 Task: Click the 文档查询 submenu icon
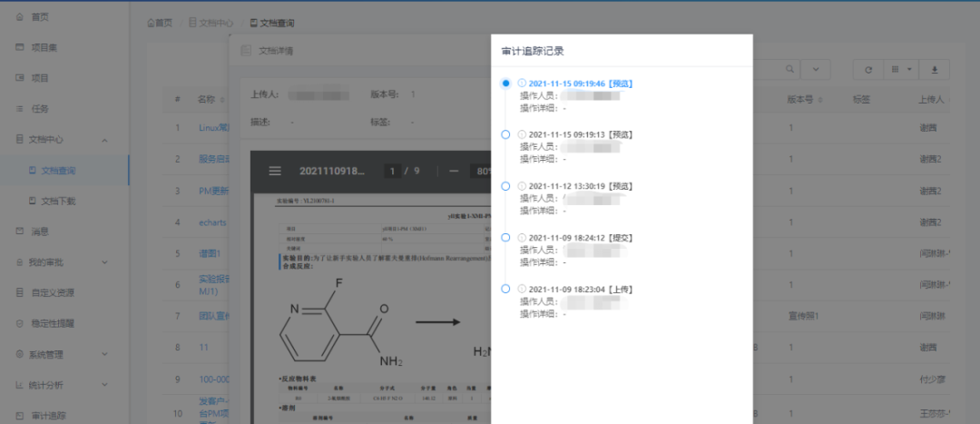point(33,170)
